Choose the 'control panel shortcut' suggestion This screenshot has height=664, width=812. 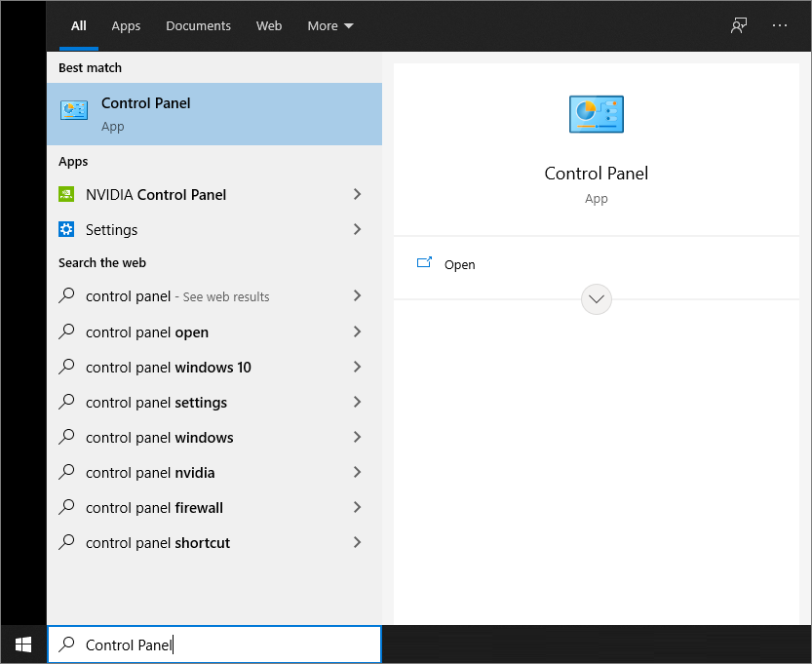coord(214,542)
